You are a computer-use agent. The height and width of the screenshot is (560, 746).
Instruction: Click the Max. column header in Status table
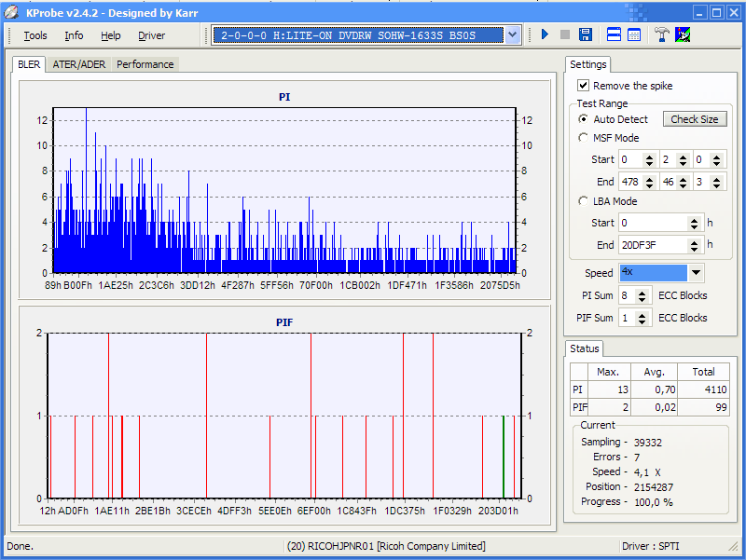pos(610,372)
